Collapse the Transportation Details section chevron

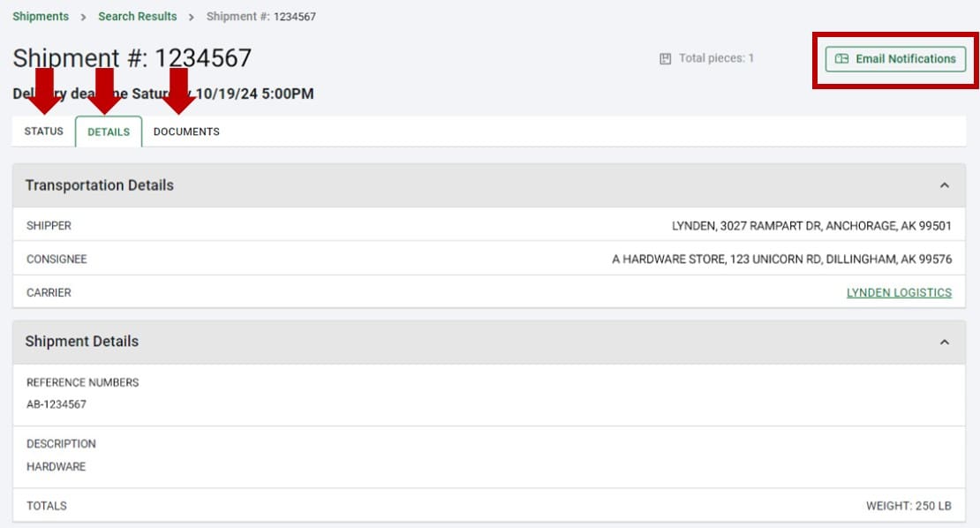(x=944, y=185)
